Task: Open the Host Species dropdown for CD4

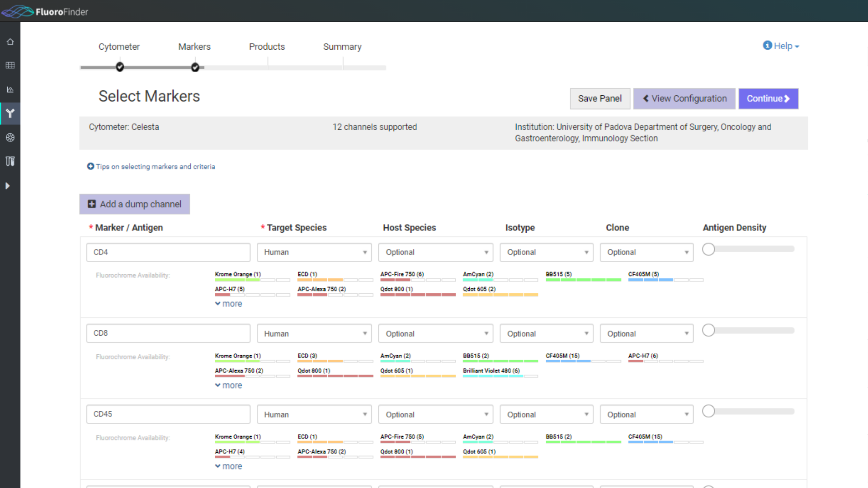Action: [x=435, y=252]
